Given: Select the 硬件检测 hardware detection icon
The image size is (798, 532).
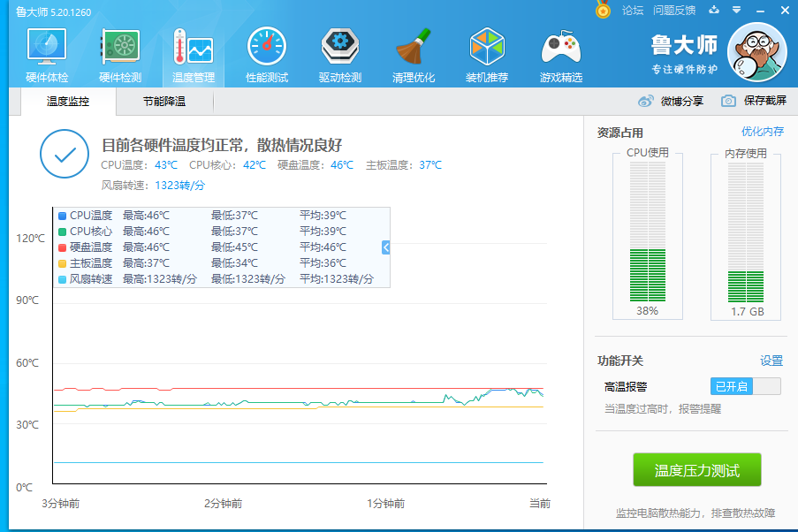Looking at the screenshot, I should click(118, 53).
